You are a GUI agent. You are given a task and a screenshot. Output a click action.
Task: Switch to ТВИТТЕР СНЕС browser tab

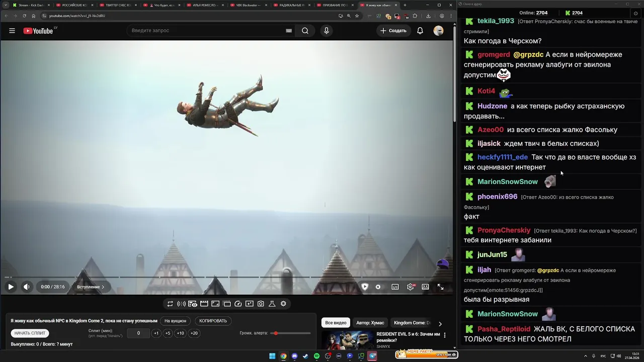coord(118,5)
